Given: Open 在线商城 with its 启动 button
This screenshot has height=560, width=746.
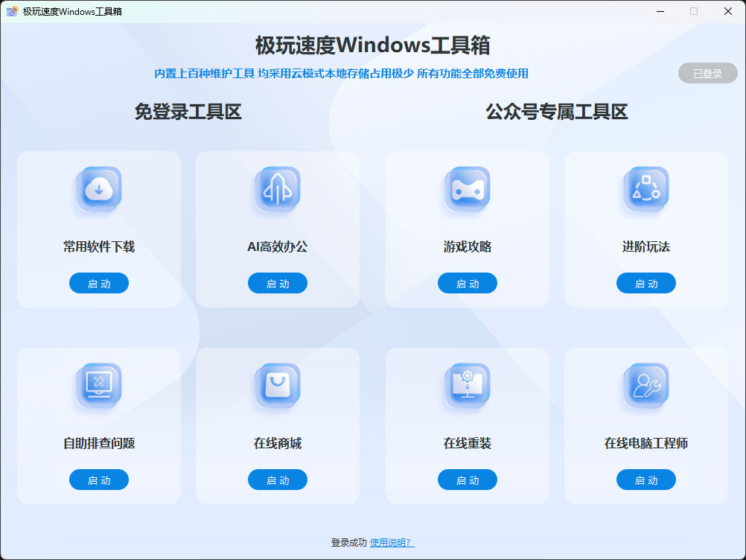Looking at the screenshot, I should (x=278, y=480).
